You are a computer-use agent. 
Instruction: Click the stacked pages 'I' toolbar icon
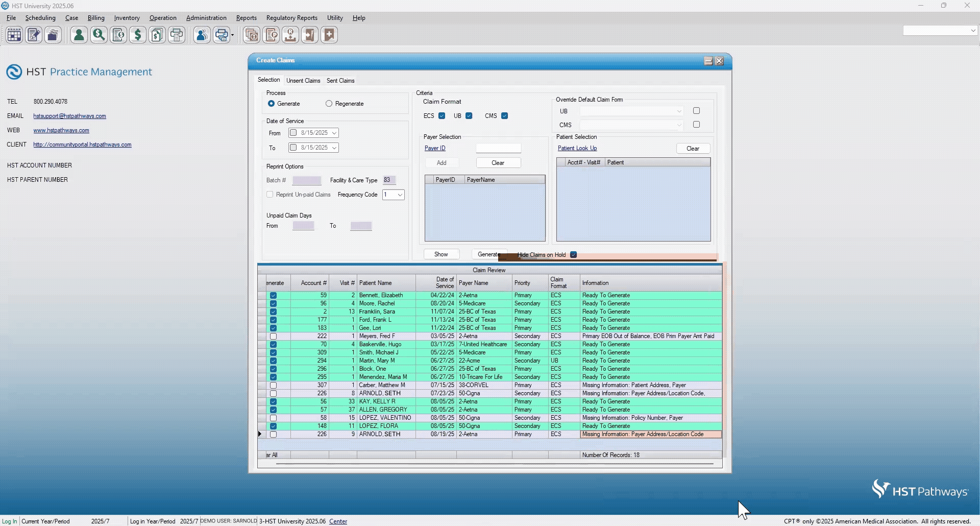[x=251, y=35]
